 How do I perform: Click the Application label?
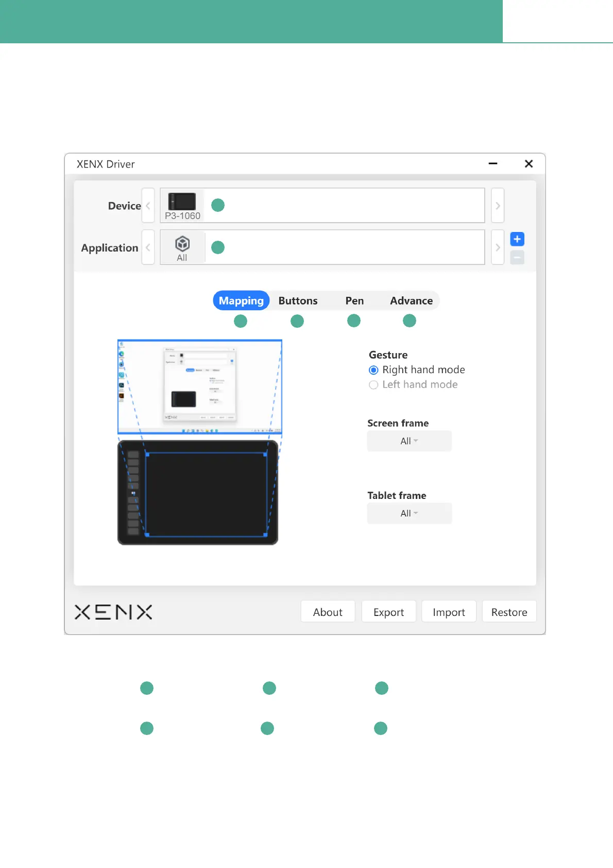pyautogui.click(x=110, y=248)
